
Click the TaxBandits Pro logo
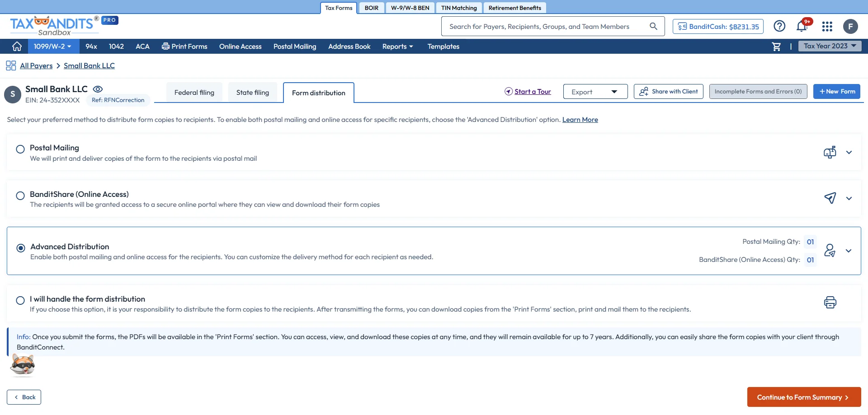[64, 26]
